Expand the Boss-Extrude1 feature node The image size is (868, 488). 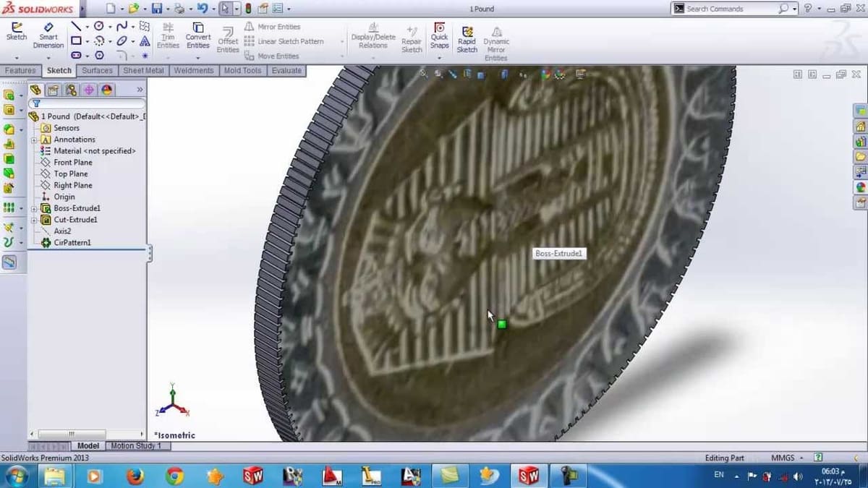coord(34,208)
